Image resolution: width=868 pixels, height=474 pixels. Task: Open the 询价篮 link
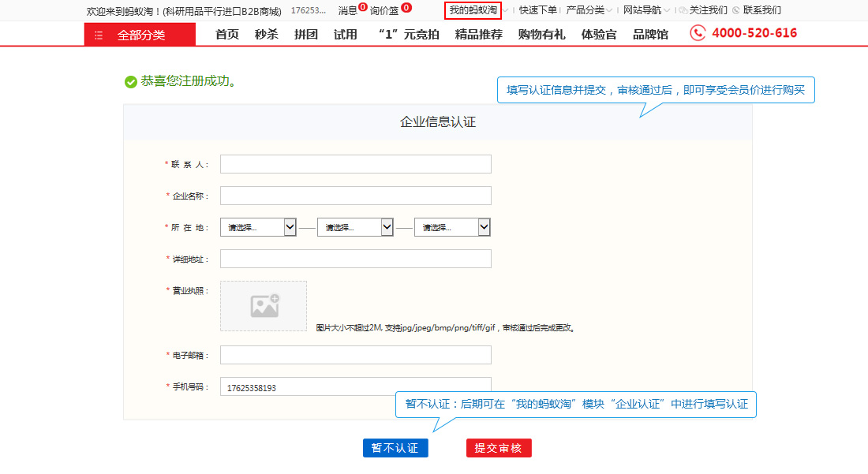(384, 10)
